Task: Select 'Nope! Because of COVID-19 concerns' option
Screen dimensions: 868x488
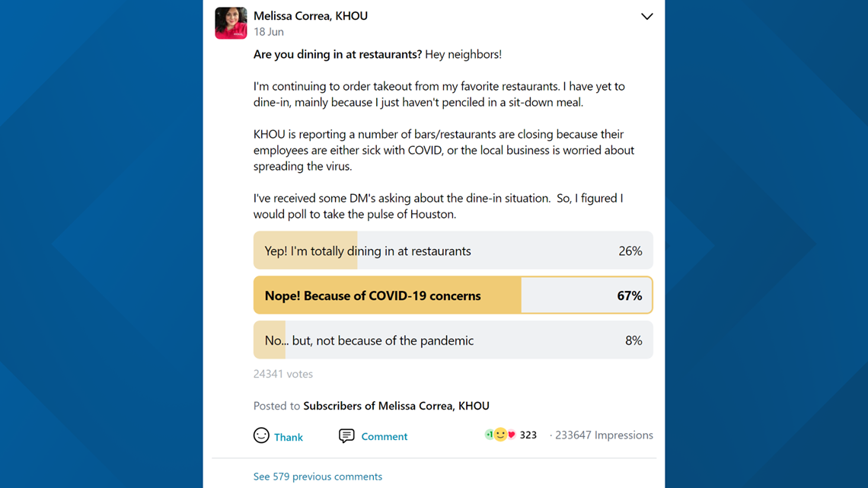Action: [x=453, y=295]
